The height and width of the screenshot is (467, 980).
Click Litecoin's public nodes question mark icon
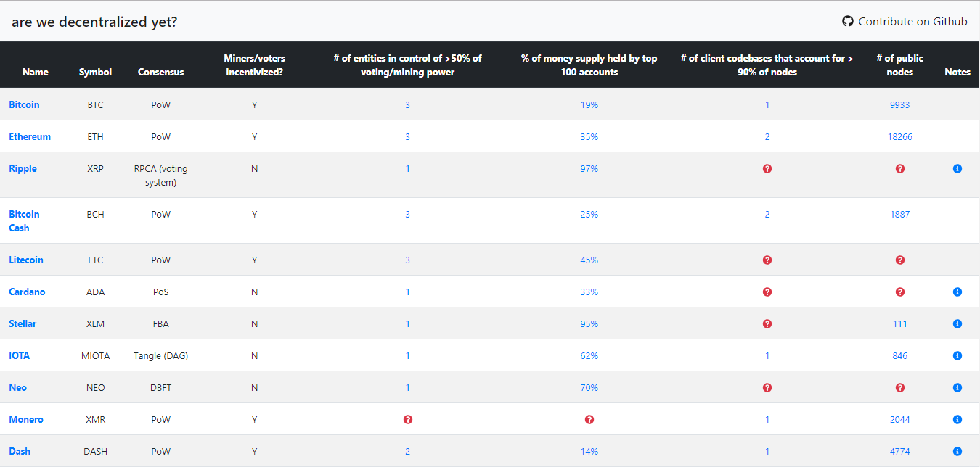tap(900, 260)
